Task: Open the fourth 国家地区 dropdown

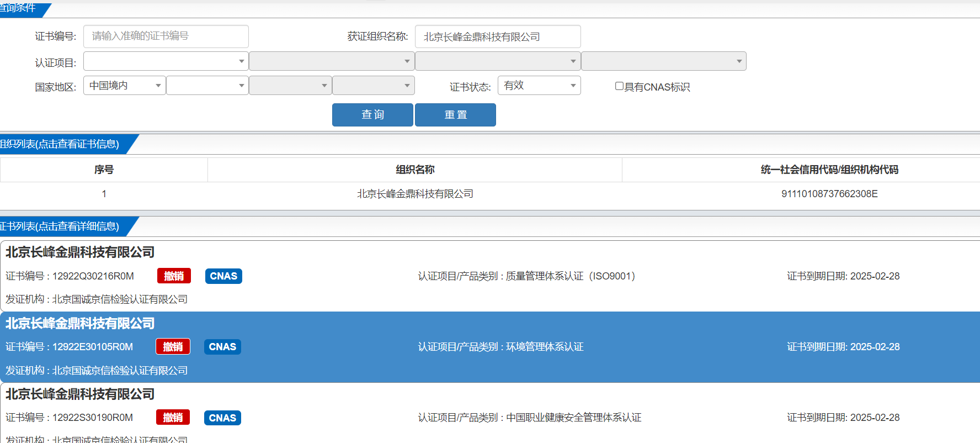Action: [373, 86]
